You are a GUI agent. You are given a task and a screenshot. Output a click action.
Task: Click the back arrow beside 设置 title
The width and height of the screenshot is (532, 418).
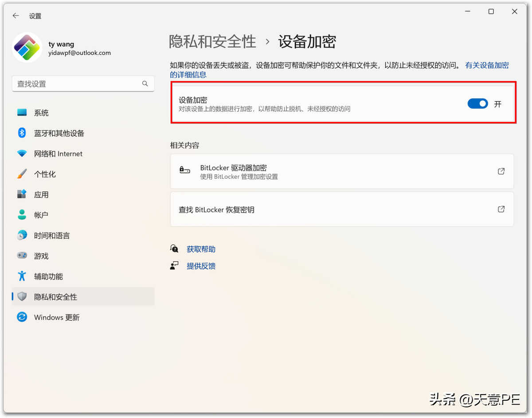16,16
